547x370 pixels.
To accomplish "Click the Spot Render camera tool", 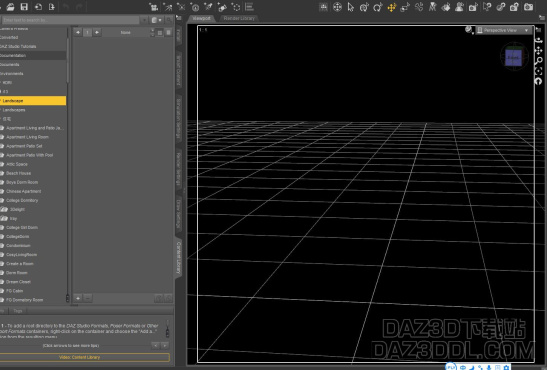I will (473, 7).
